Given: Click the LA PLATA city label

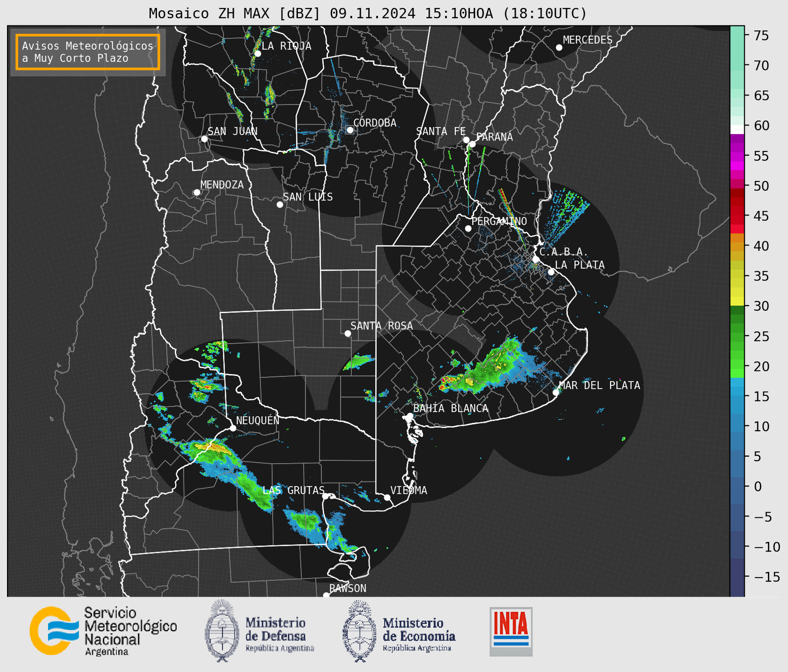Looking at the screenshot, I should pos(580,265).
